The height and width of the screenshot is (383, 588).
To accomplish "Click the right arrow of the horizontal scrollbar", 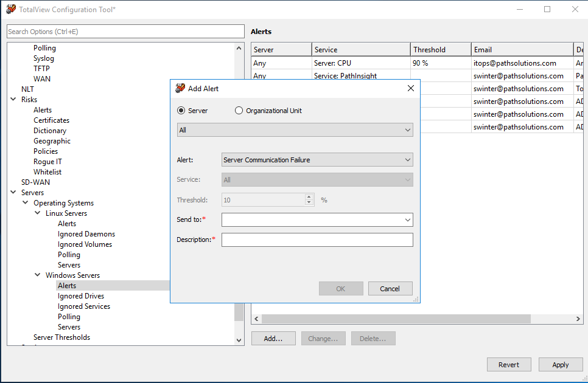I will pyautogui.click(x=578, y=318).
